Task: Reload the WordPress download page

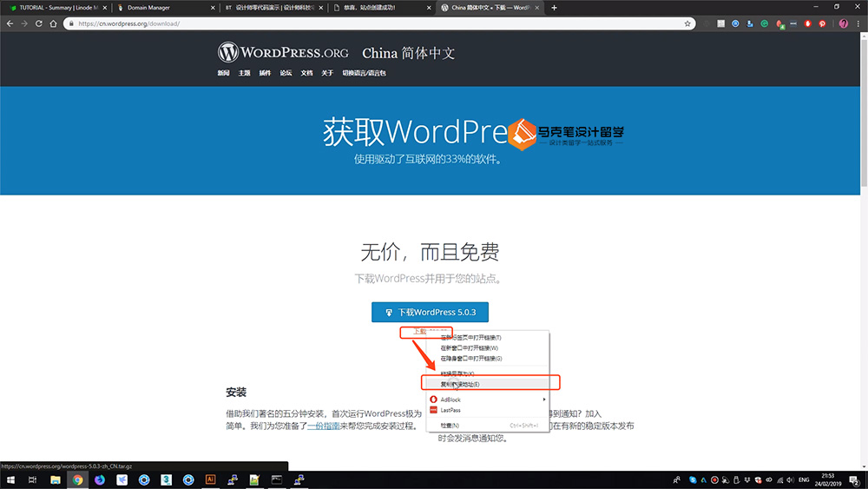Action: (x=39, y=23)
